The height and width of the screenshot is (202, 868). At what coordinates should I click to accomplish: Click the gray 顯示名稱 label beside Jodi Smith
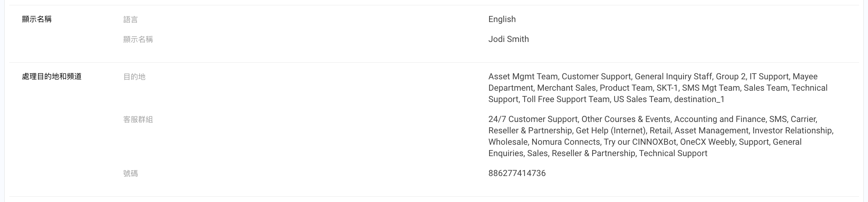(x=138, y=39)
